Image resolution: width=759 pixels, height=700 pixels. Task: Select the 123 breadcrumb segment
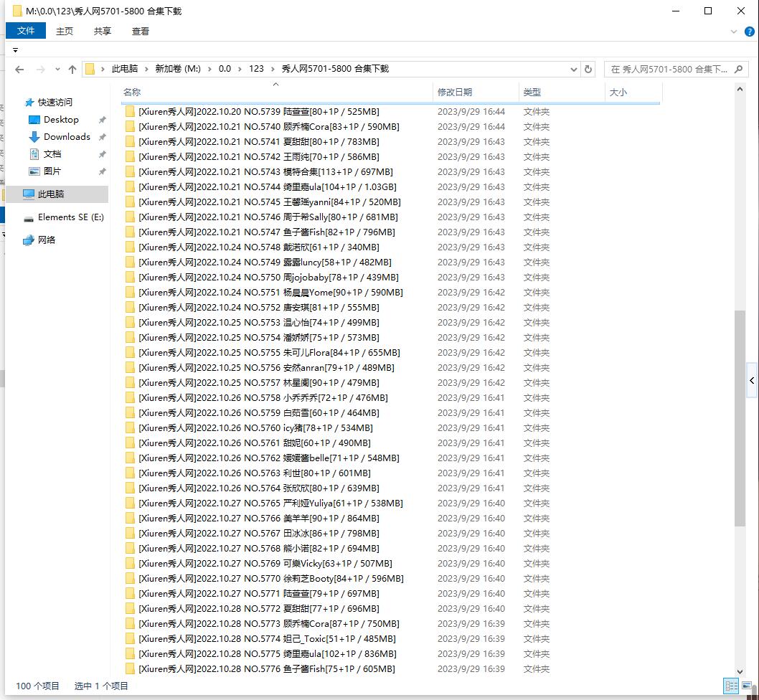coord(256,69)
